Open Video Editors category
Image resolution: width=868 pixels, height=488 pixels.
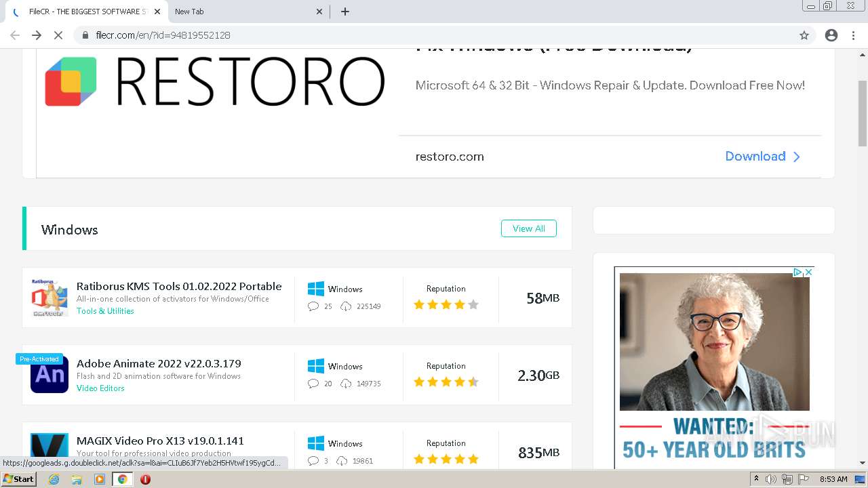(100, 388)
